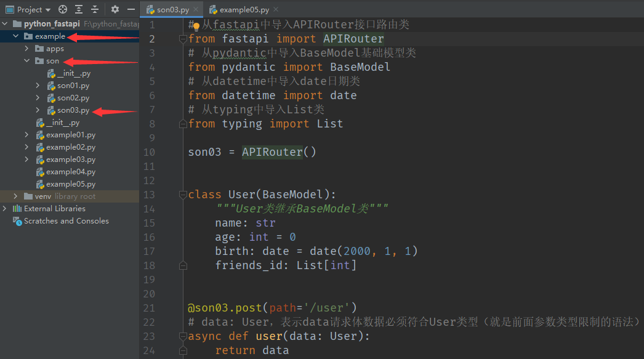The image size is (644, 359).
Task: Open Project panel settings gear
Action: [x=115, y=10]
